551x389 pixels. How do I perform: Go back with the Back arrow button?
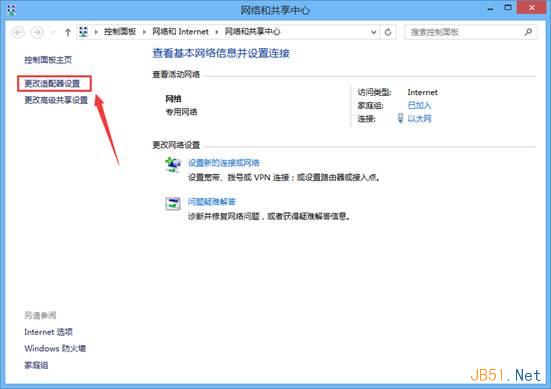[18, 32]
